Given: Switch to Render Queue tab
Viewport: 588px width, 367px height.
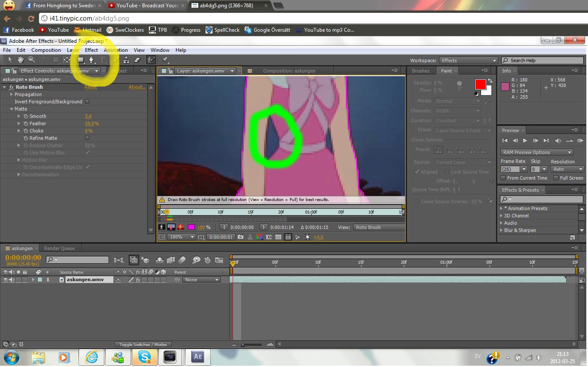Looking at the screenshot, I should pos(59,248).
